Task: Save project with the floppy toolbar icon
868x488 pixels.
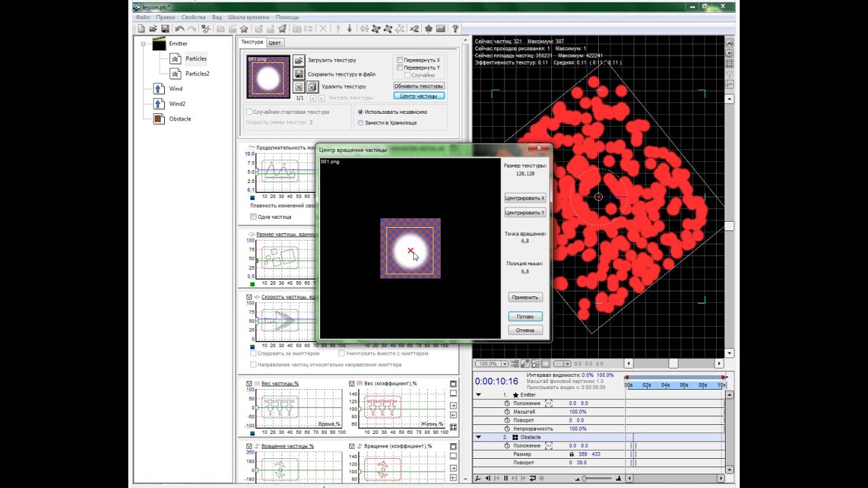Action: pyautogui.click(x=165, y=28)
